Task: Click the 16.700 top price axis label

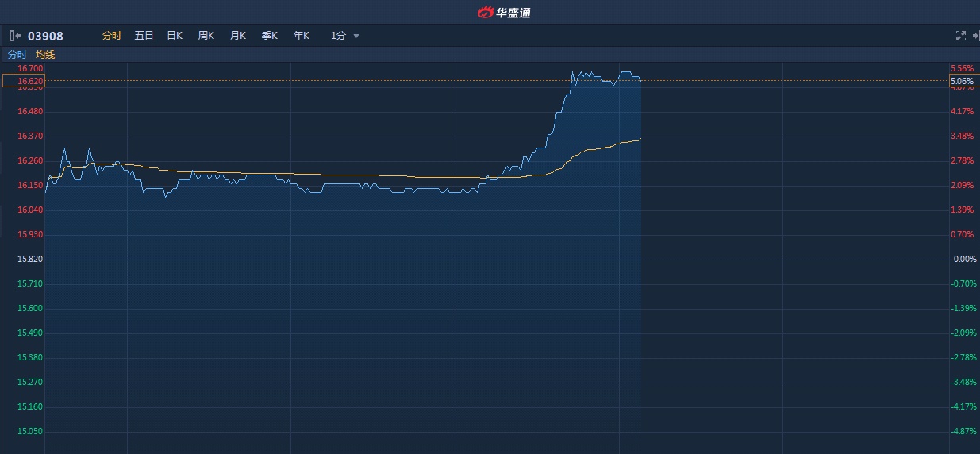Action: (30, 69)
